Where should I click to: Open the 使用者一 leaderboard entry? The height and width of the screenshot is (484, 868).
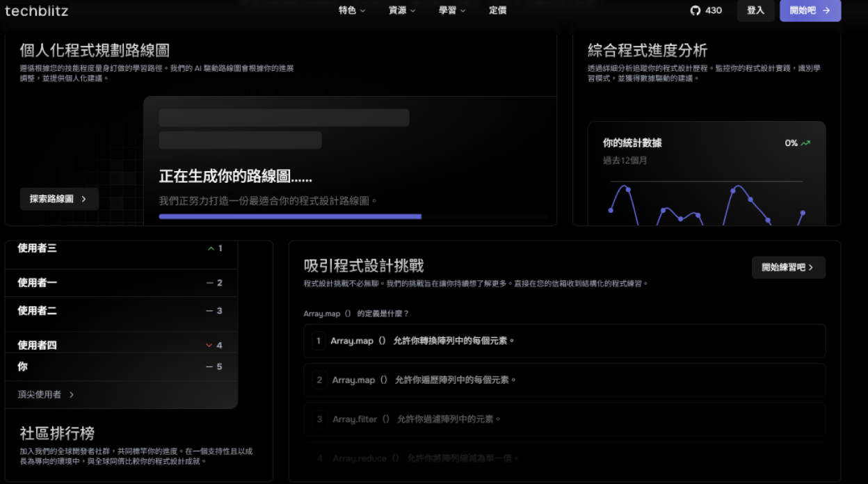pos(121,283)
